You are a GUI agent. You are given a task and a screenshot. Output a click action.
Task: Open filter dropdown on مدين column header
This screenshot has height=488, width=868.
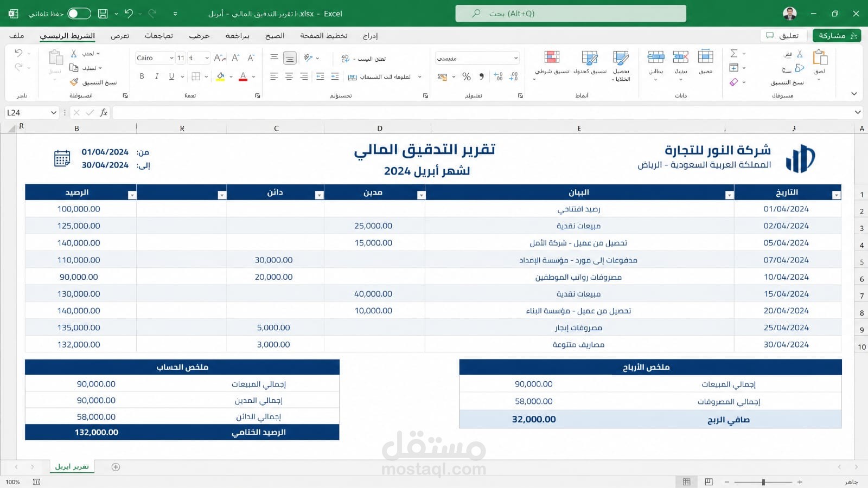pyautogui.click(x=420, y=195)
